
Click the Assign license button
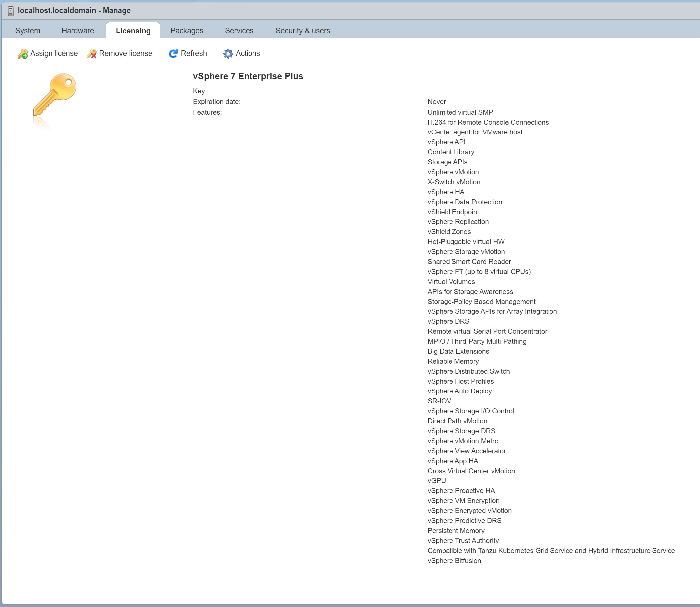(53, 53)
